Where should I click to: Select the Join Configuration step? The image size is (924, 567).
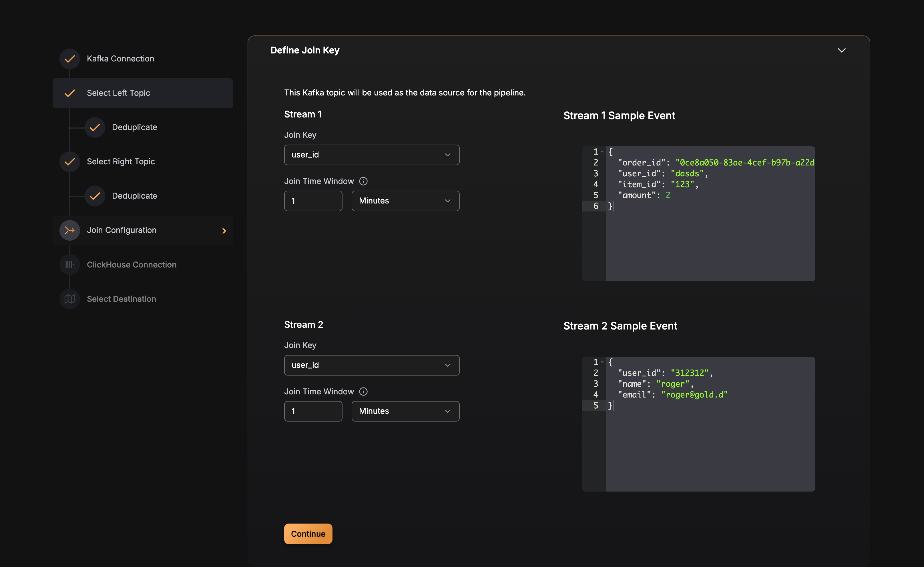[143, 230]
